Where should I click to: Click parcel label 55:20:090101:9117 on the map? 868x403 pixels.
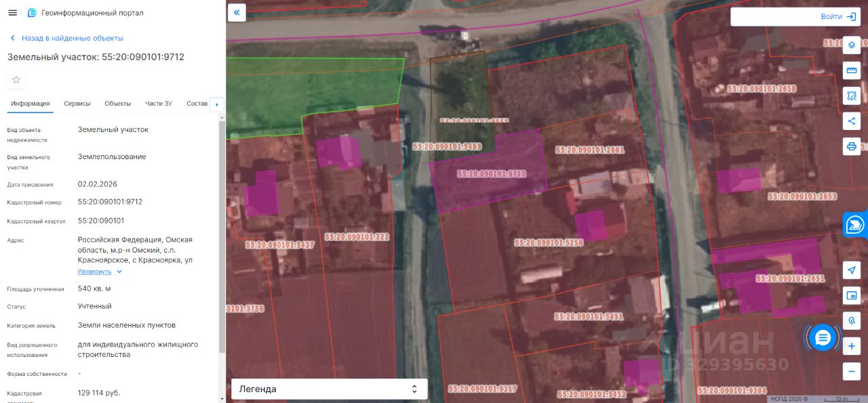pyautogui.click(x=483, y=389)
